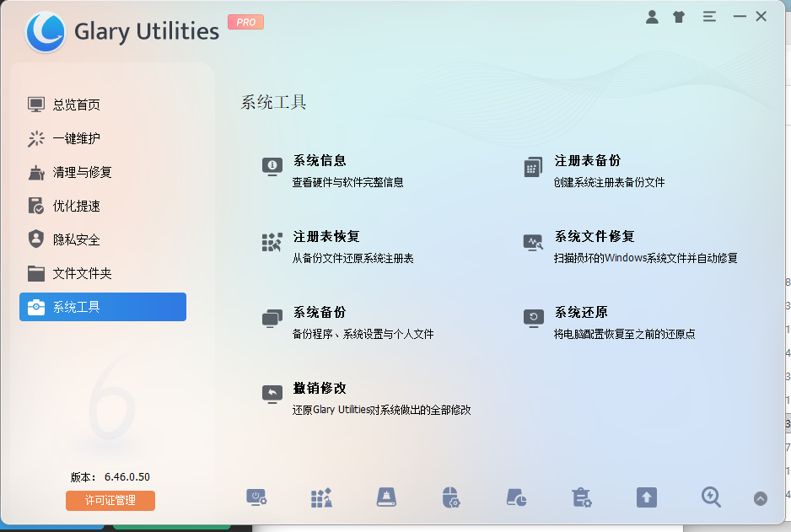Click the 文件文件夹 folder icon

pos(35,273)
